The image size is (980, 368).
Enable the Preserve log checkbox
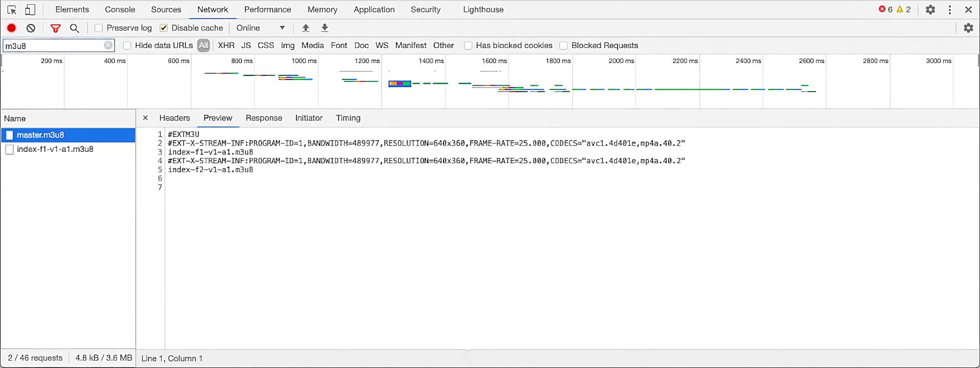[x=98, y=28]
